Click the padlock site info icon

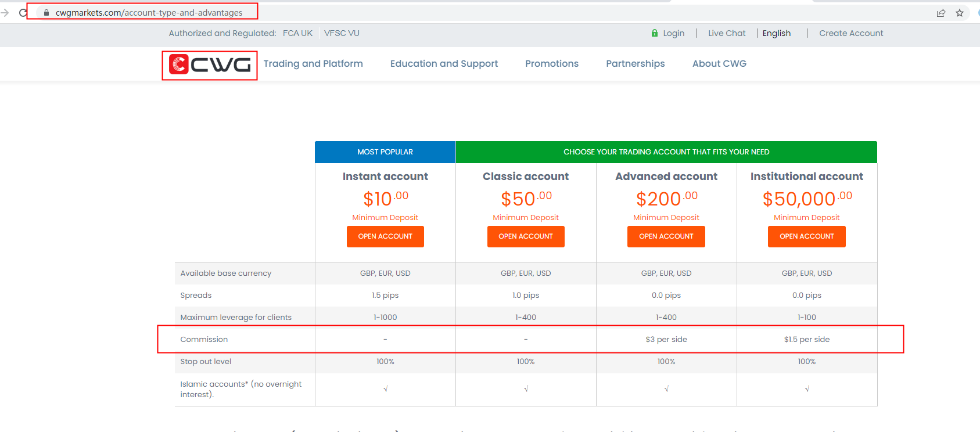(x=46, y=13)
